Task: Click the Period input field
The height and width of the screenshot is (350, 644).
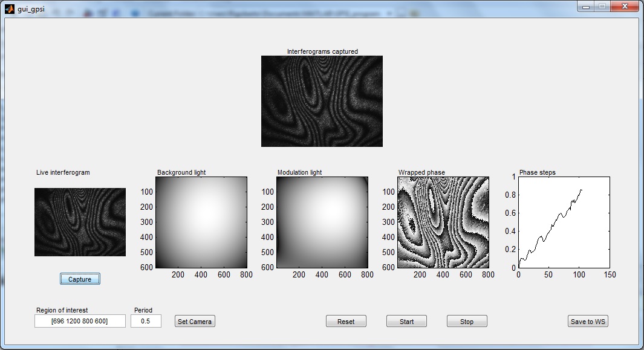Action: (146, 321)
